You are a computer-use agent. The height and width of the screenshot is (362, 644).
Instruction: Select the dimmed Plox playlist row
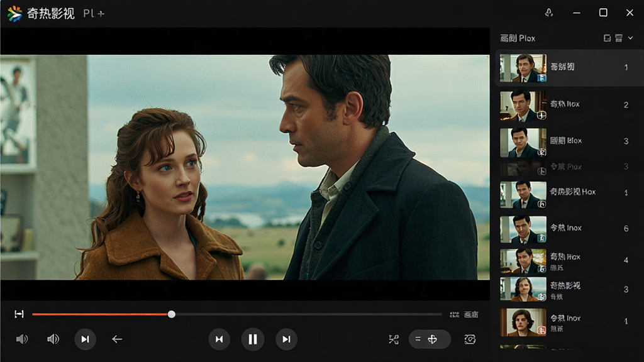pos(569,167)
